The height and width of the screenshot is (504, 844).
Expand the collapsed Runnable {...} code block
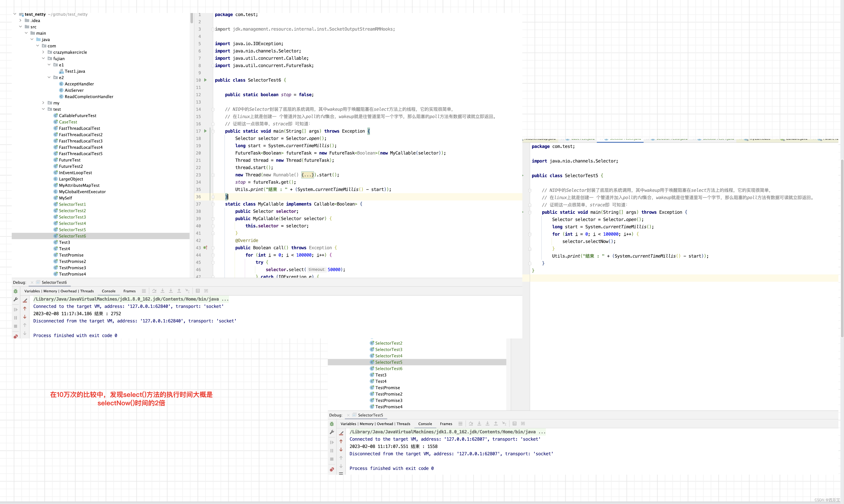click(308, 175)
